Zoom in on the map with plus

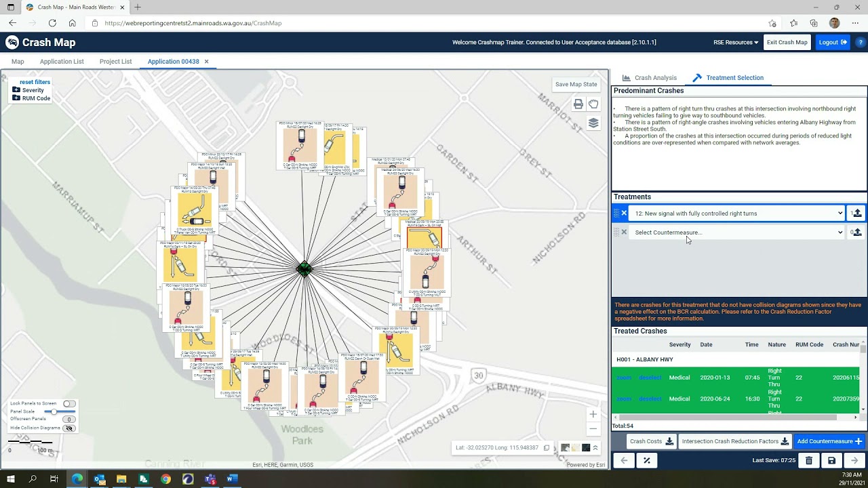pos(593,414)
